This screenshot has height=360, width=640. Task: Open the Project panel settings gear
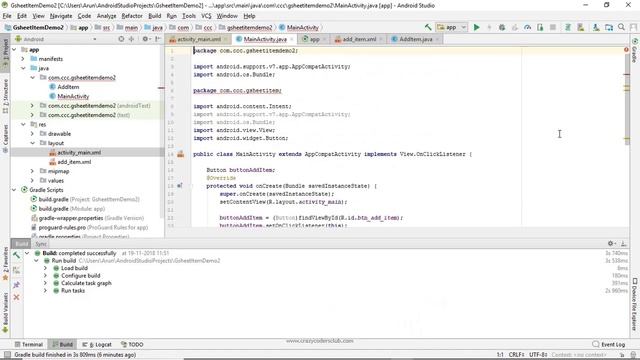point(145,39)
